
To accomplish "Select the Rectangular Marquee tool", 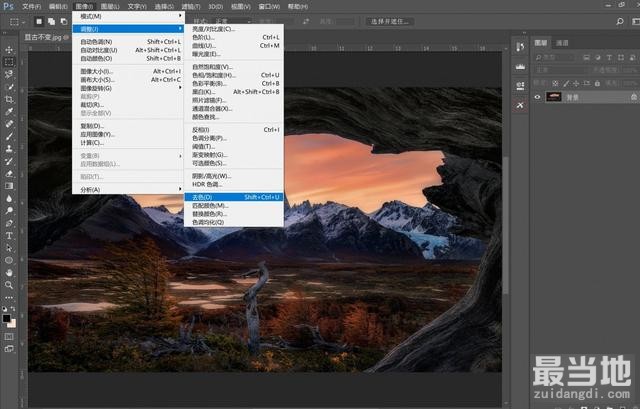I will click(x=9, y=61).
